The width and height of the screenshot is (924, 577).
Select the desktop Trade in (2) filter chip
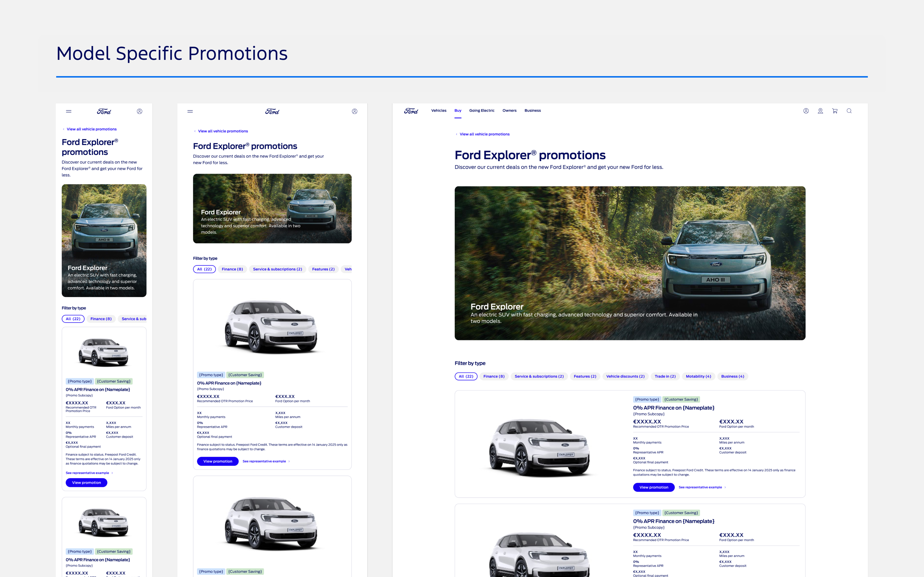pyautogui.click(x=665, y=376)
